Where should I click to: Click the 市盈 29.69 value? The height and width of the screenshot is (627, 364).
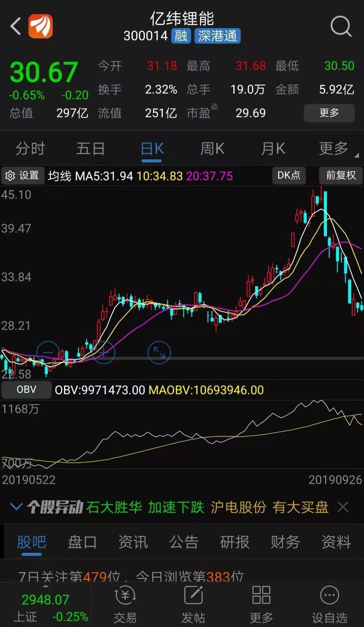pyautogui.click(x=251, y=113)
